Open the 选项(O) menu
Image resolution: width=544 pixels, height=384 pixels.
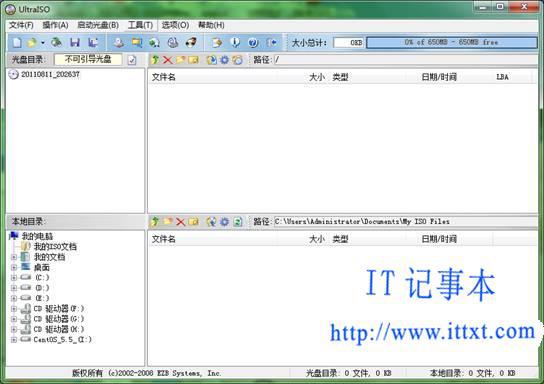coord(175,25)
